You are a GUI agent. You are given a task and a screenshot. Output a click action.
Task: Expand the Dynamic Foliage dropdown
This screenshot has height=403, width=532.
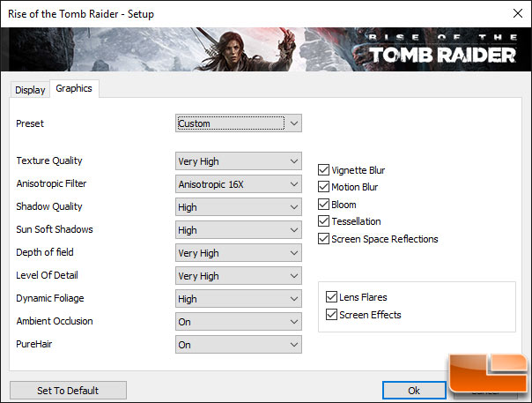click(238, 299)
